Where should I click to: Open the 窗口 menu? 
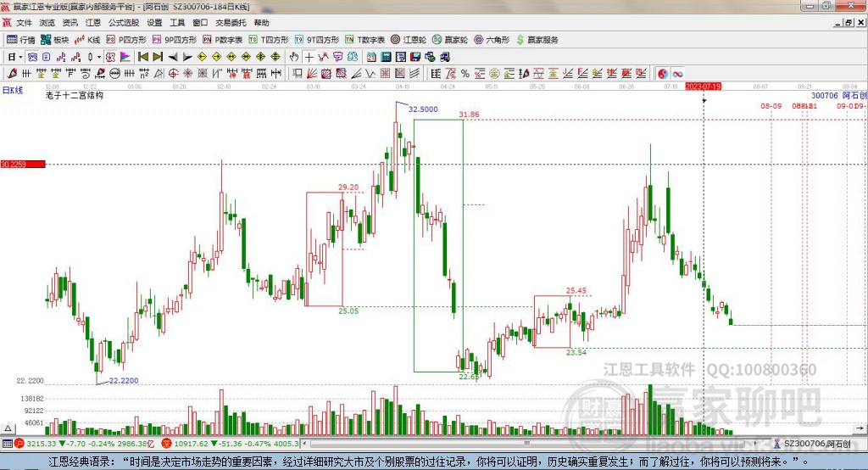point(200,23)
